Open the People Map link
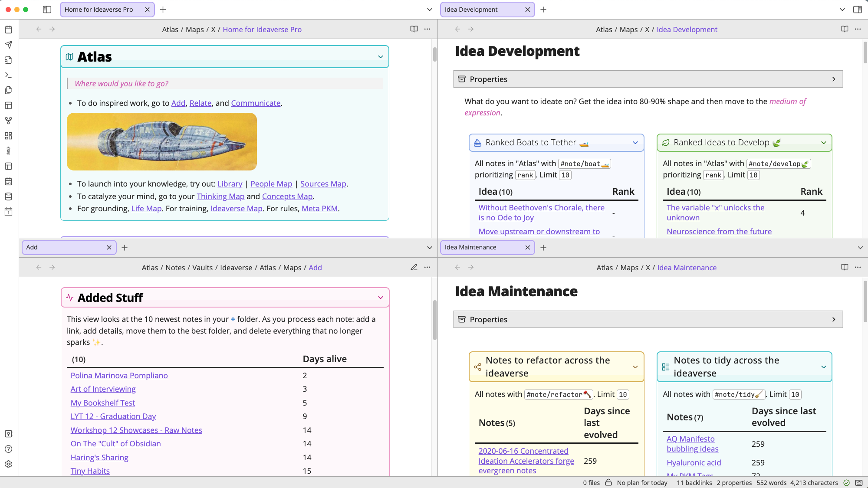Screen dimensions: 868x488 271,183
